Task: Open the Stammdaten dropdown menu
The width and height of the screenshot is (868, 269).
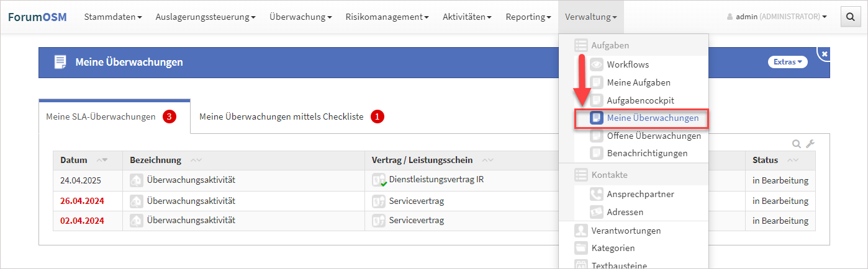Action: pos(113,17)
